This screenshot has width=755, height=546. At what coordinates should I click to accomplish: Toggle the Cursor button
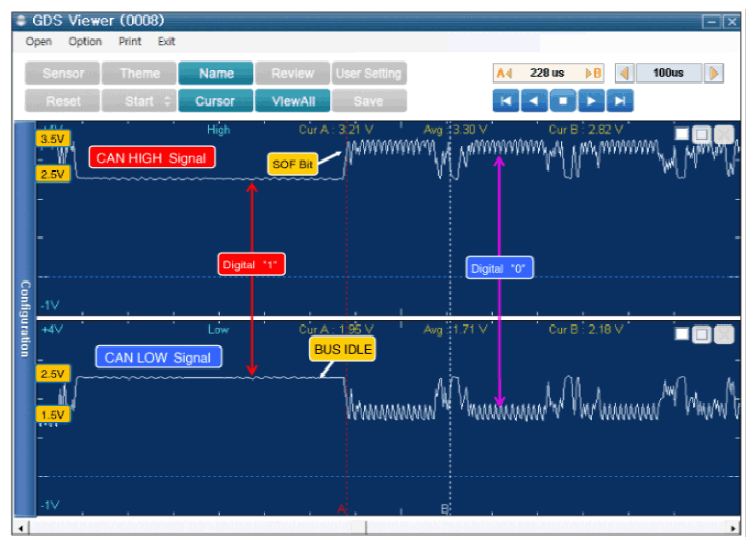(216, 101)
